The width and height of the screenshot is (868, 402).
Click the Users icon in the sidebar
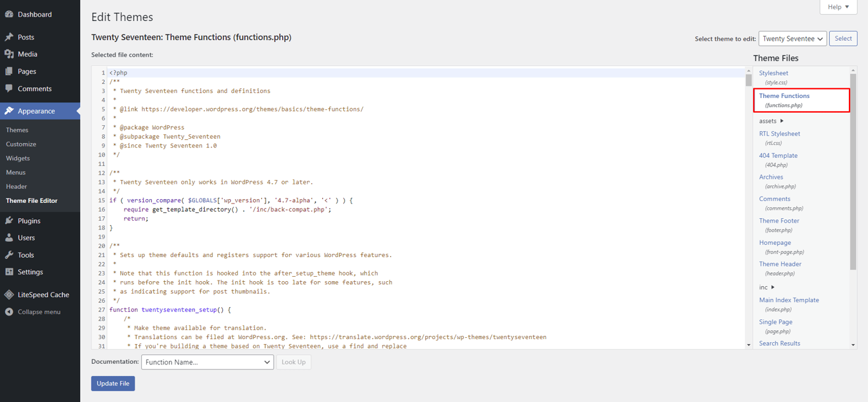click(x=8, y=237)
